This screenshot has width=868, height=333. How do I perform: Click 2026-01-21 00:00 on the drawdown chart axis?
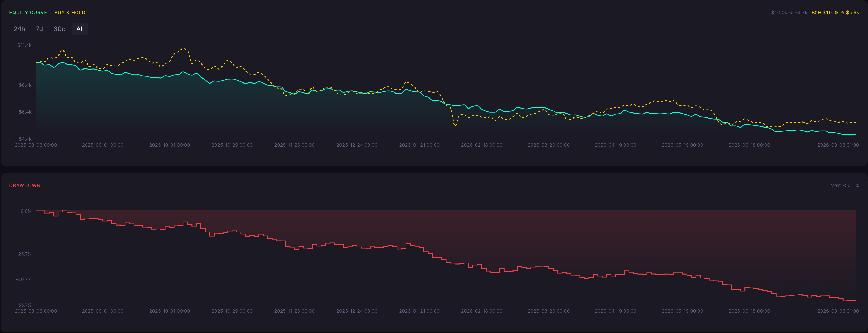419,311
